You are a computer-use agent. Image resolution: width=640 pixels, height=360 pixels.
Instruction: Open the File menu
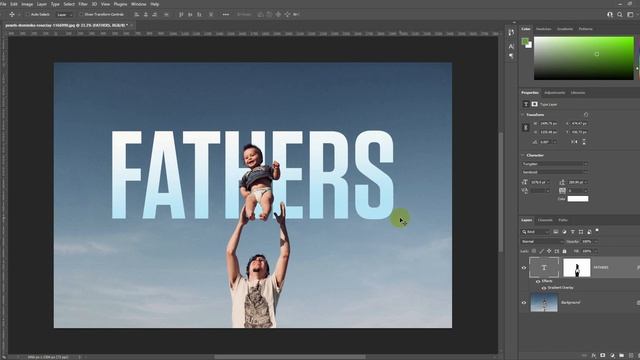(x=4, y=4)
